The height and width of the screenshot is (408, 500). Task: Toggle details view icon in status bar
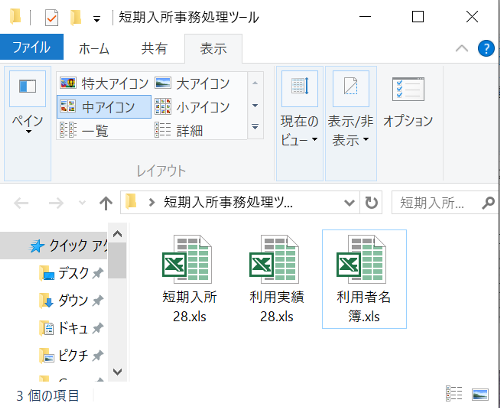[454, 394]
